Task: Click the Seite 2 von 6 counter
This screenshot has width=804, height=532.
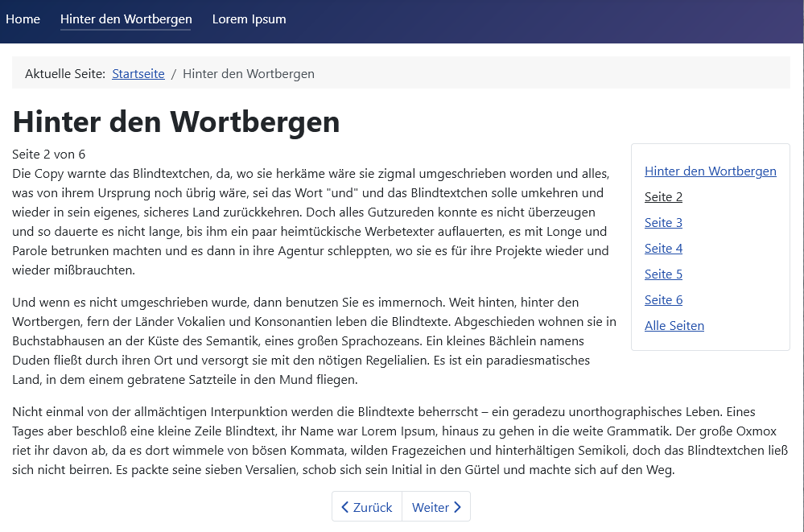Action: click(x=48, y=154)
